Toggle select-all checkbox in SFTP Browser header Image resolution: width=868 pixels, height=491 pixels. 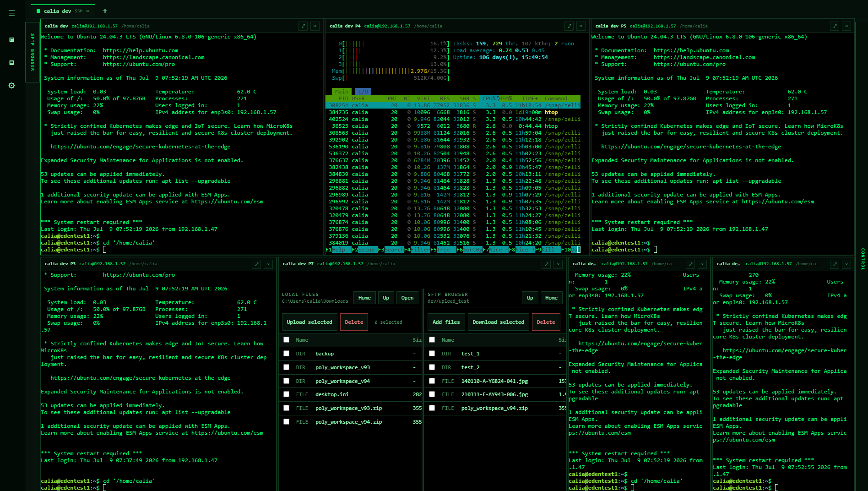(432, 340)
